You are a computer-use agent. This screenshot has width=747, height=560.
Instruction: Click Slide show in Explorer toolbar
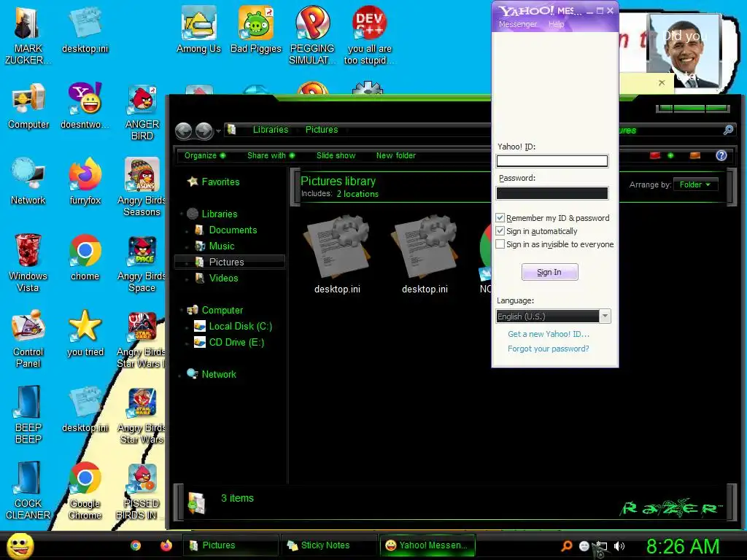point(336,156)
